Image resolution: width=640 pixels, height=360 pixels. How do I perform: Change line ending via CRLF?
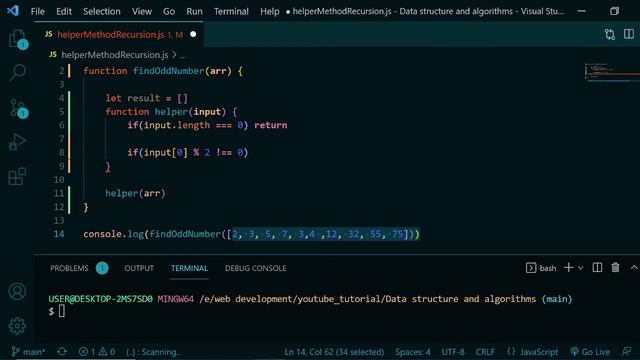tap(485, 351)
